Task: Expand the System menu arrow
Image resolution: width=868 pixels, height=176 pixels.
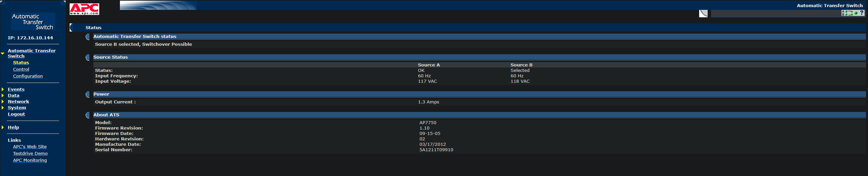Action: [3, 108]
